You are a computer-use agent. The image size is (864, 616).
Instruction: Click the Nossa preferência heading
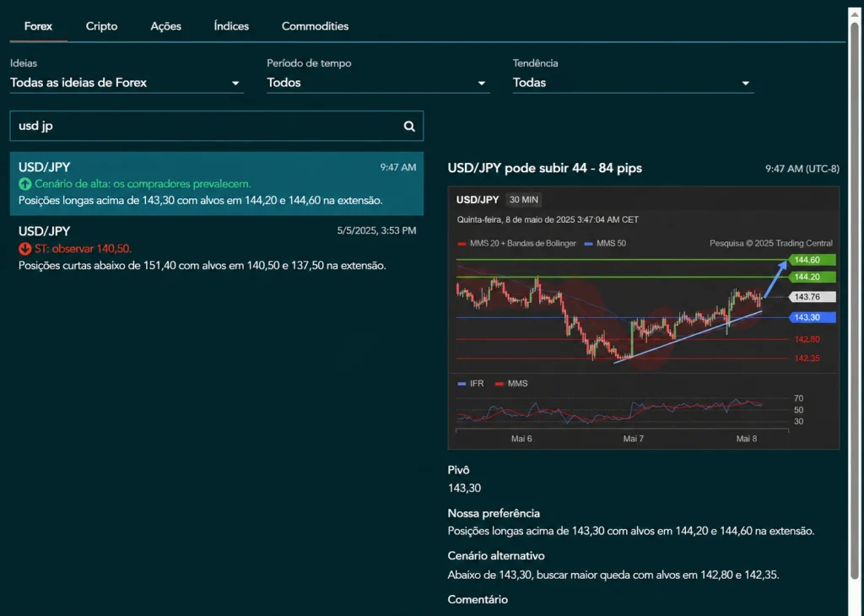[494, 514]
